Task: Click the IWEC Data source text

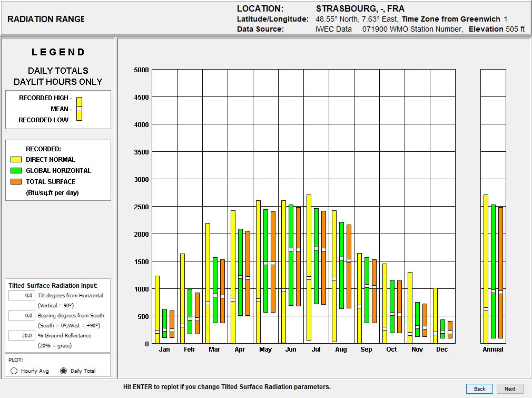Action: click(x=333, y=29)
